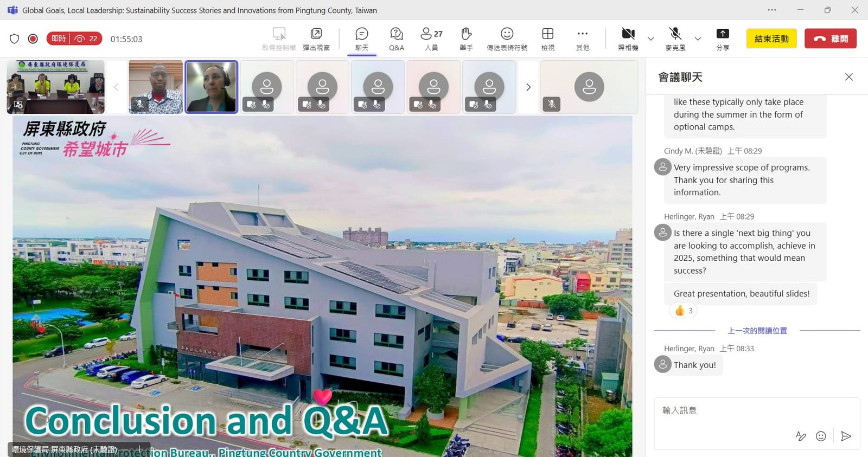The height and width of the screenshot is (457, 868).
Task: Unmute the microphone
Action: click(675, 39)
